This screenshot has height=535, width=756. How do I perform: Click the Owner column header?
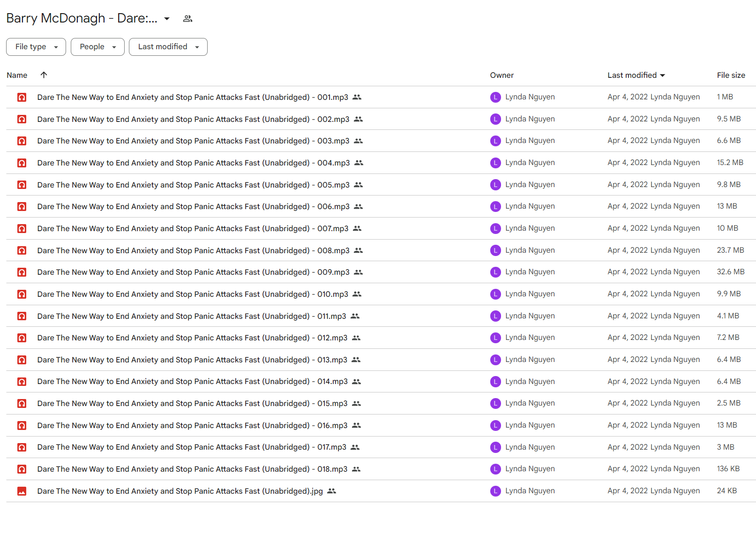[x=502, y=75]
